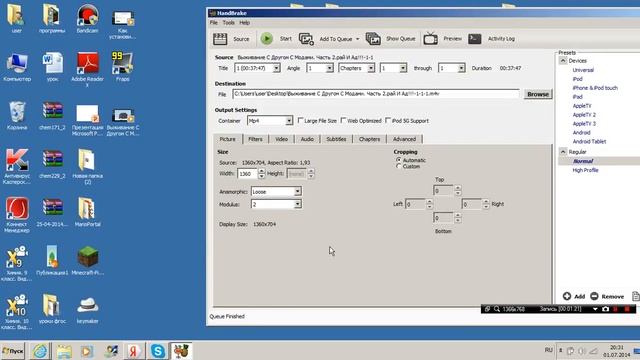Click the magnifier icon in Bandicam bar
The width and height of the screenshot is (640, 360).
(x=497, y=309)
